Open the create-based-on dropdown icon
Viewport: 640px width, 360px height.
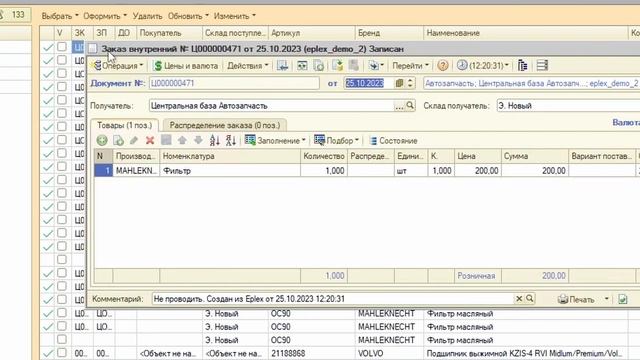coord(376,66)
